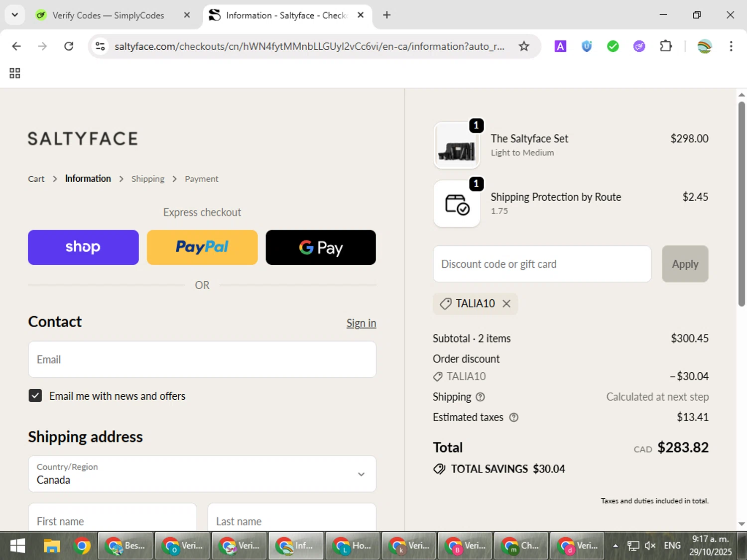This screenshot has height=560, width=747.
Task: Click the Payment breadcrumb
Action: coord(201,179)
